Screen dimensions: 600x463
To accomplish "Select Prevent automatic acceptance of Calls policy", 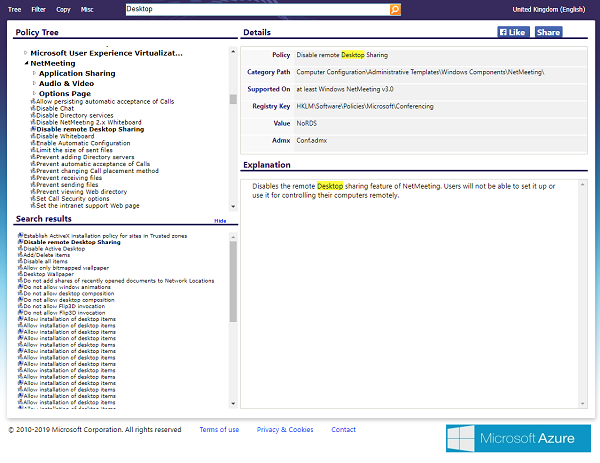I will pos(93,164).
